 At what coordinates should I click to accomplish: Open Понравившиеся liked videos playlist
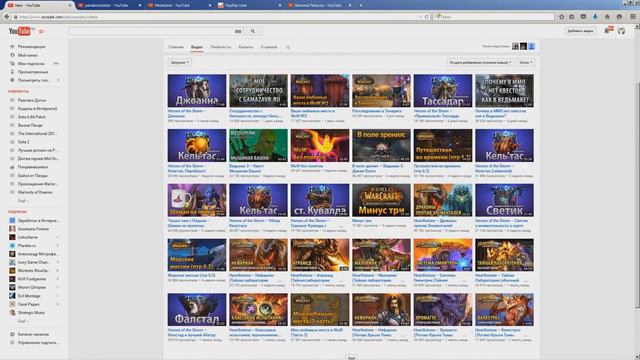click(x=34, y=167)
